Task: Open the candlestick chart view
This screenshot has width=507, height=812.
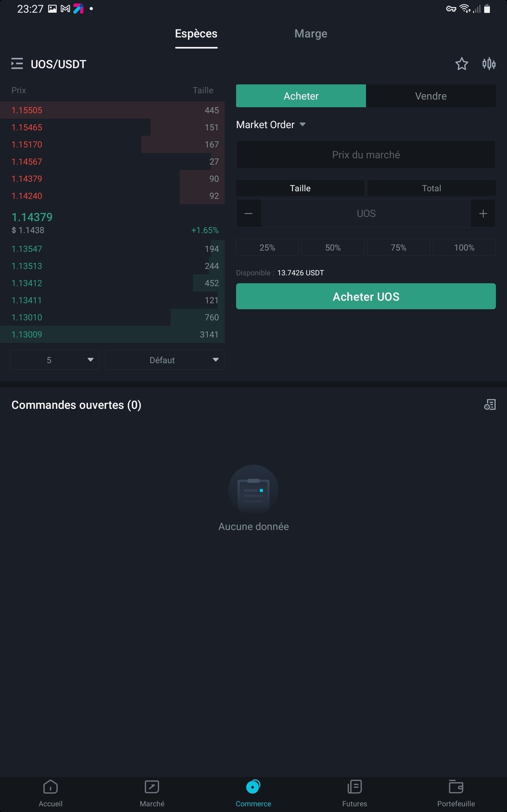Action: 489,64
